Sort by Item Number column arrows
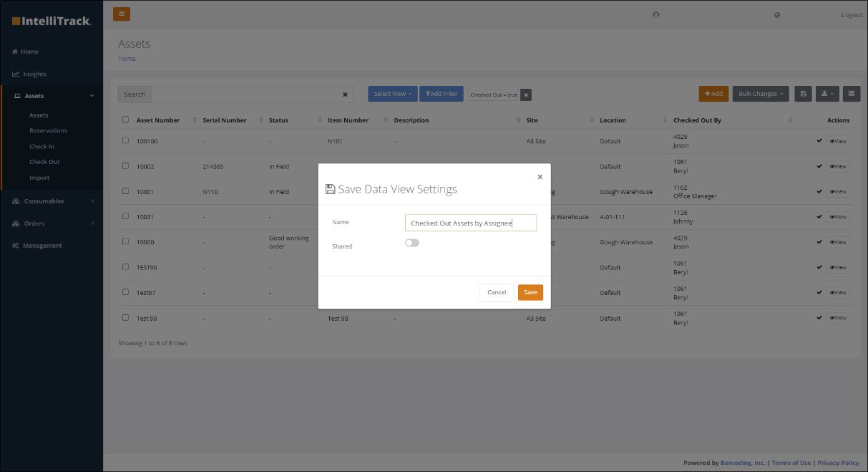The image size is (868, 472). [386, 120]
